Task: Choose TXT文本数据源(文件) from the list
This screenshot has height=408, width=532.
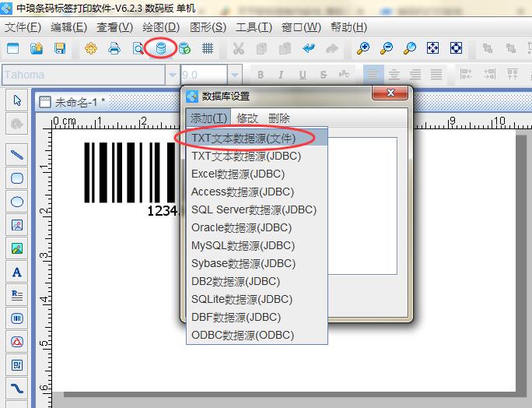Action: click(243, 138)
